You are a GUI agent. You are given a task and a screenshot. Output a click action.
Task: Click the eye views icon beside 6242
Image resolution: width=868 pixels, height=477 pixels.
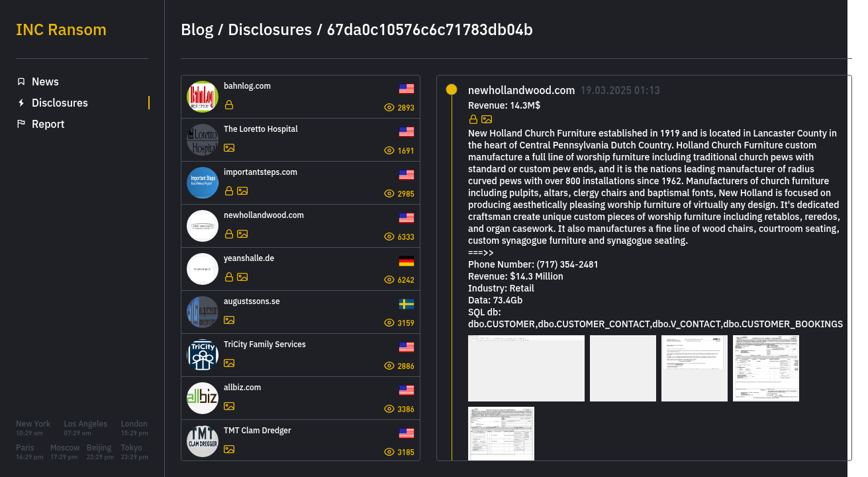click(389, 280)
